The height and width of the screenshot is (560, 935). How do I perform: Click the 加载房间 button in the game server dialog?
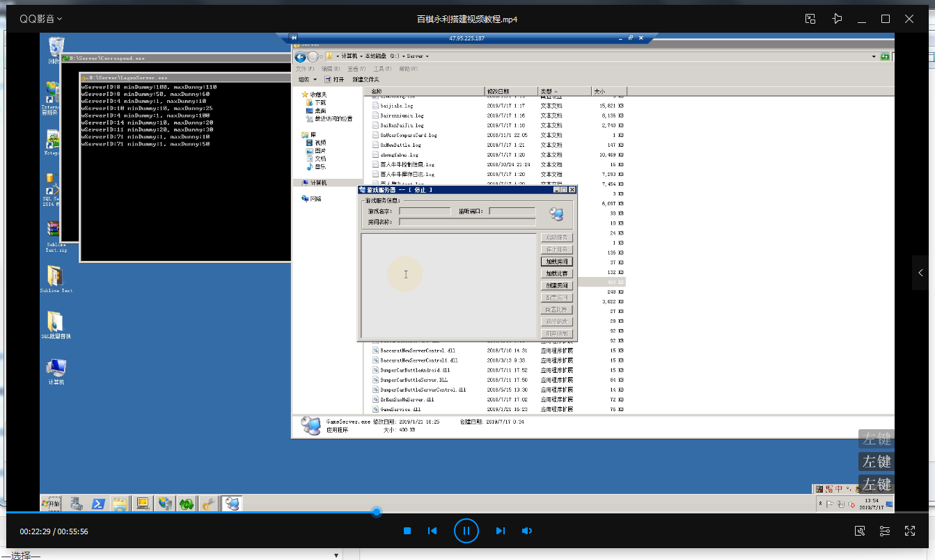(557, 262)
